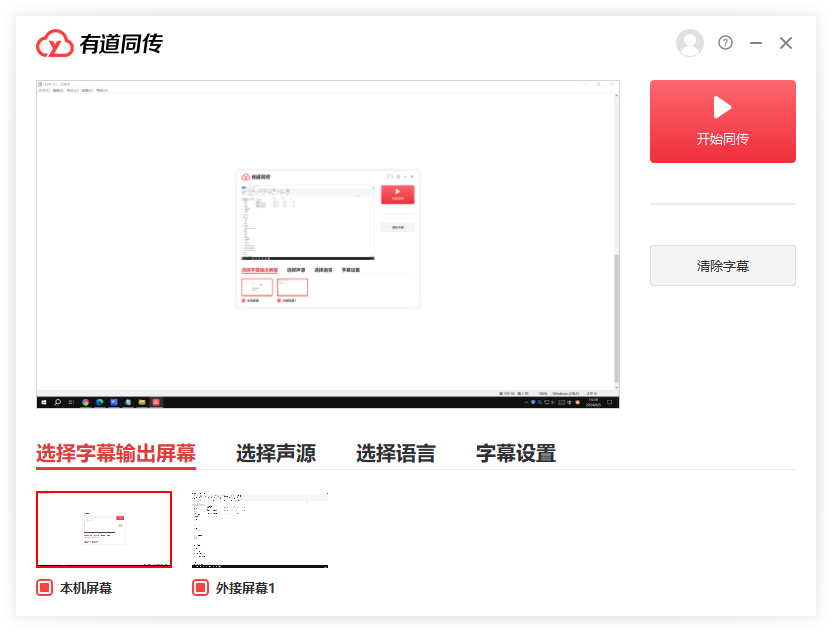The width and height of the screenshot is (832, 632).
Task: Click the 清除字幕 button
Action: (x=723, y=265)
